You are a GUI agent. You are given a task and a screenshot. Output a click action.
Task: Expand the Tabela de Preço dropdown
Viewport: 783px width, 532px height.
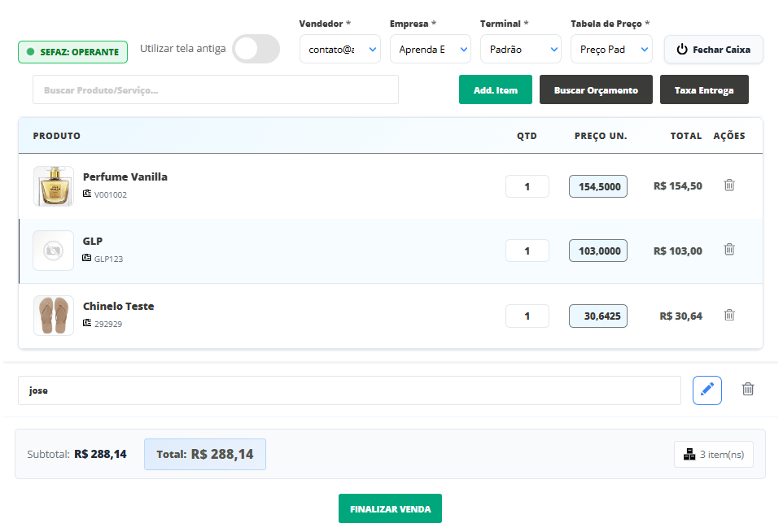tap(610, 50)
